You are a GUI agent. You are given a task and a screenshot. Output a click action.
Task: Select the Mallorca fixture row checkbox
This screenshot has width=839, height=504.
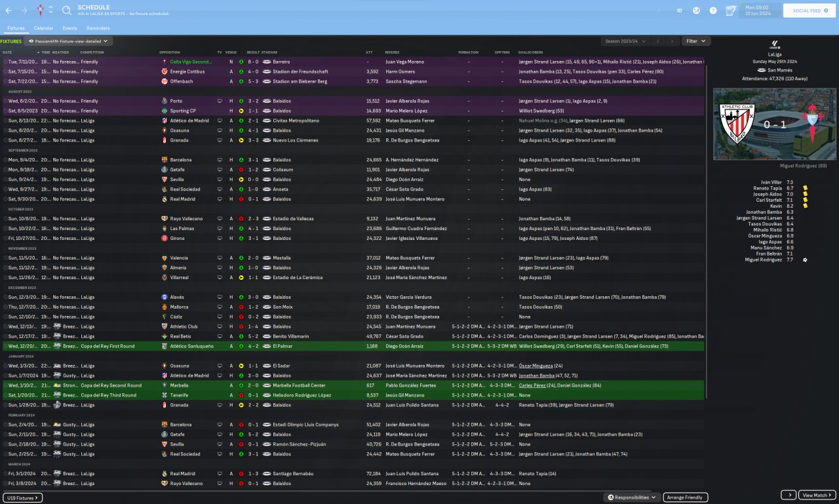pyautogui.click(x=5, y=307)
